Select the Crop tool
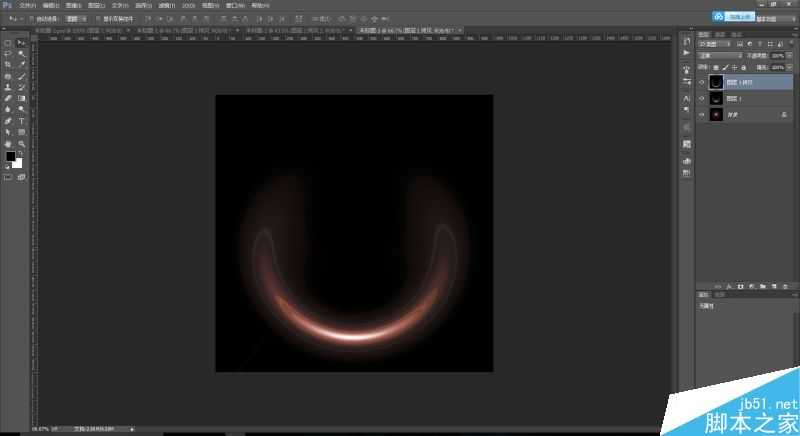Viewport: 800px width, 436px height. [x=8, y=65]
